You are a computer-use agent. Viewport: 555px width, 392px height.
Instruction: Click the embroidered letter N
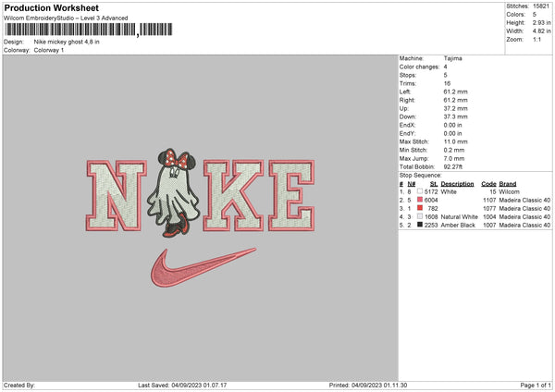click(x=117, y=195)
